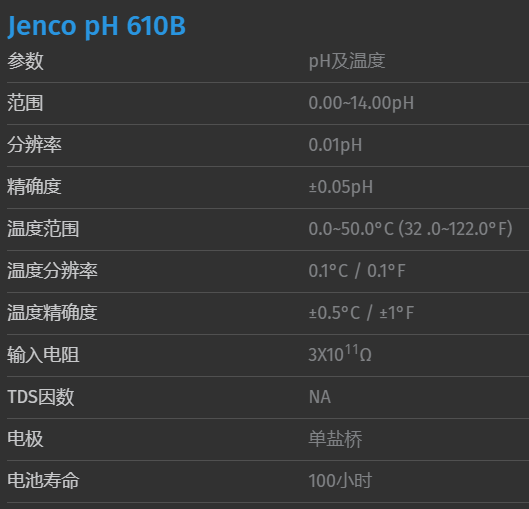Click the ±0.5°C / ±1°F value
Viewport: 529px width, 509px height.
361,313
